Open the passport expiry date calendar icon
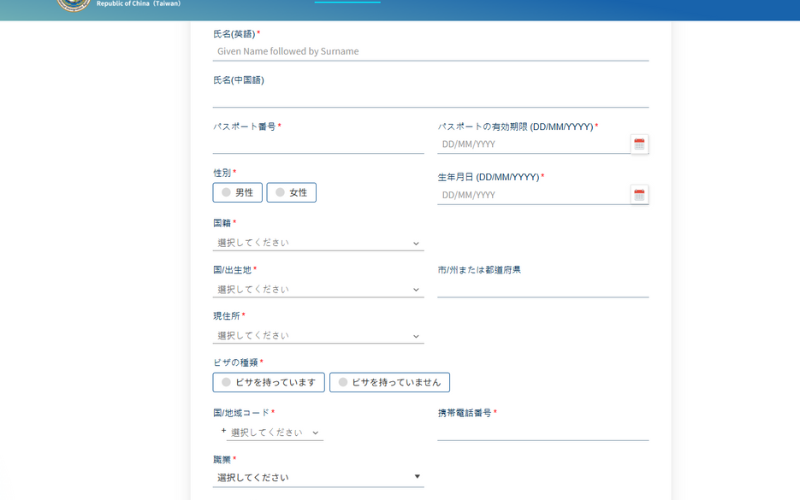 (640, 144)
